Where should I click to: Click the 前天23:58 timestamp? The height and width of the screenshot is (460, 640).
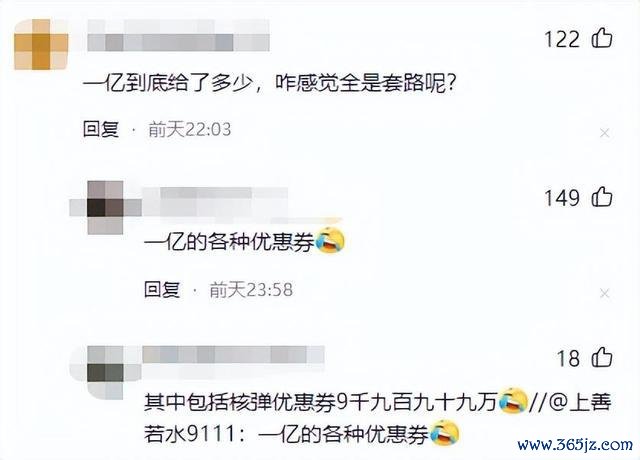[251, 289]
